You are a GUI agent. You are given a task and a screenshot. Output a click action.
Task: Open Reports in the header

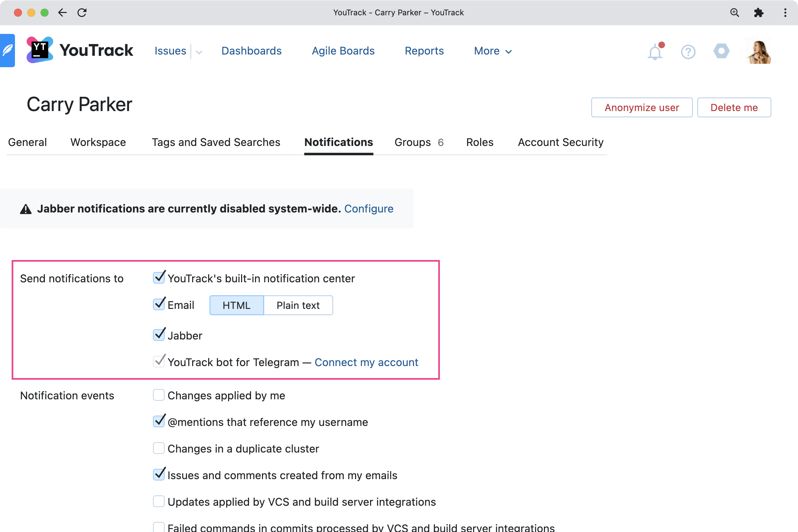(x=424, y=51)
